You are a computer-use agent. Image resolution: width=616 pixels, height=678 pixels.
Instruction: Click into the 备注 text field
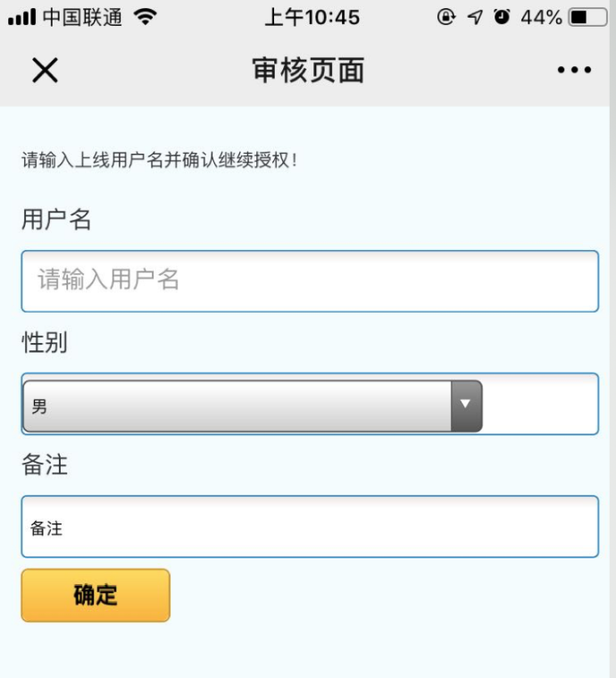(309, 527)
